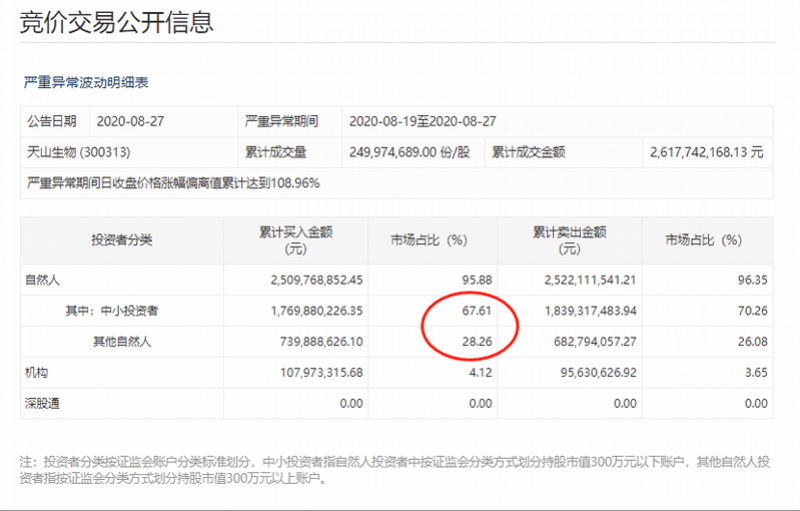Click sell share value 96.35

pos(753,280)
